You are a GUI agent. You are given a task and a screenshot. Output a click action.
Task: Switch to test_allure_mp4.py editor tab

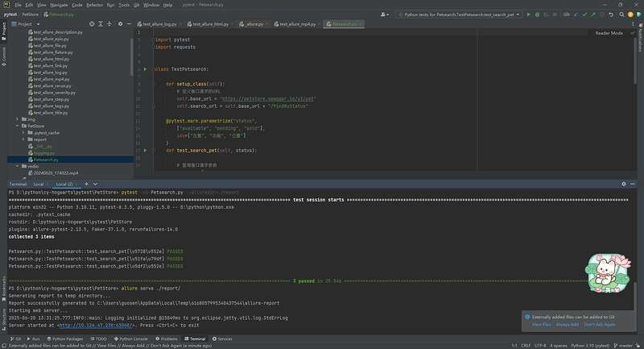297,24
